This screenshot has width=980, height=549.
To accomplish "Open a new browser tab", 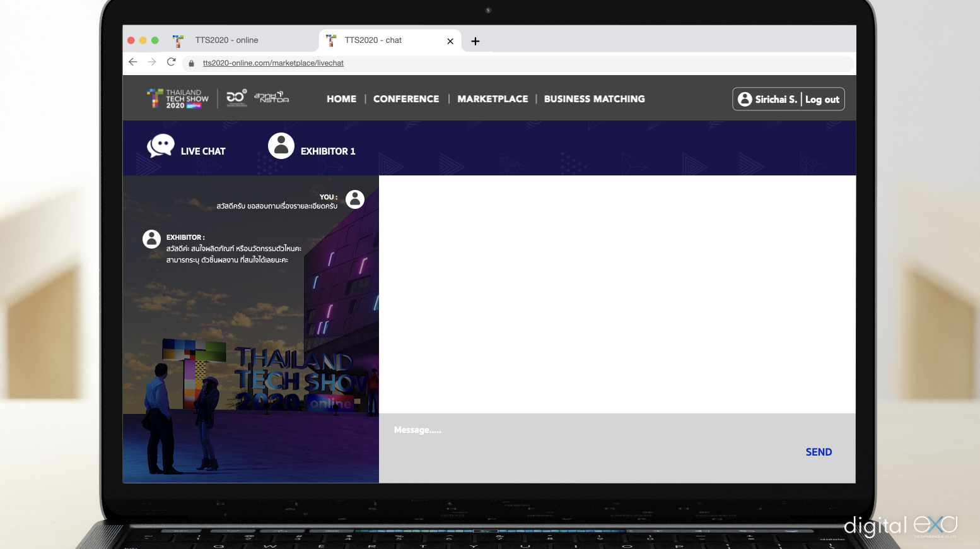I will (x=475, y=41).
